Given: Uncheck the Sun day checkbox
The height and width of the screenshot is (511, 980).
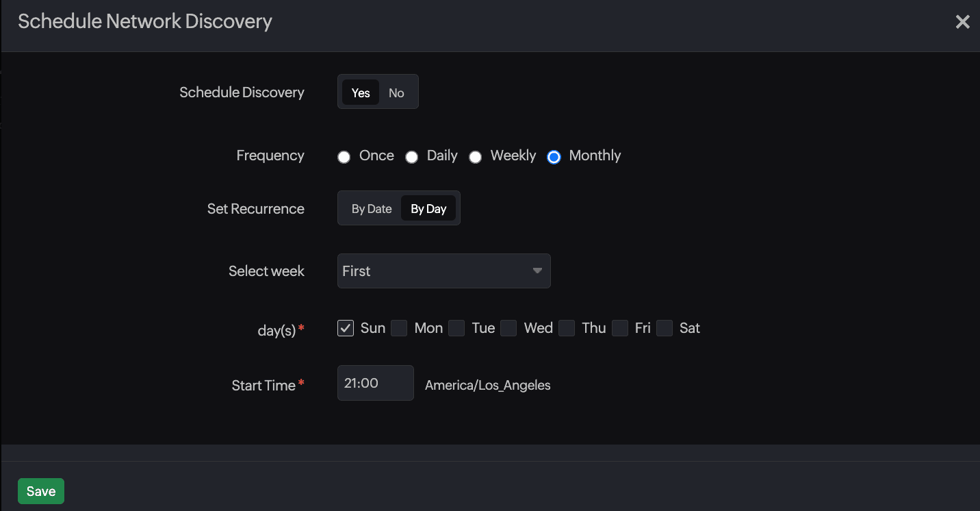Looking at the screenshot, I should 345,328.
